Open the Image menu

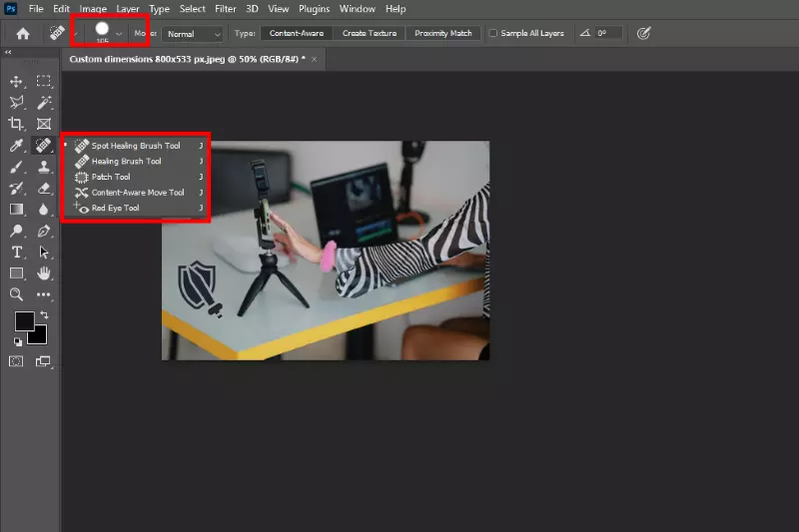tap(93, 9)
